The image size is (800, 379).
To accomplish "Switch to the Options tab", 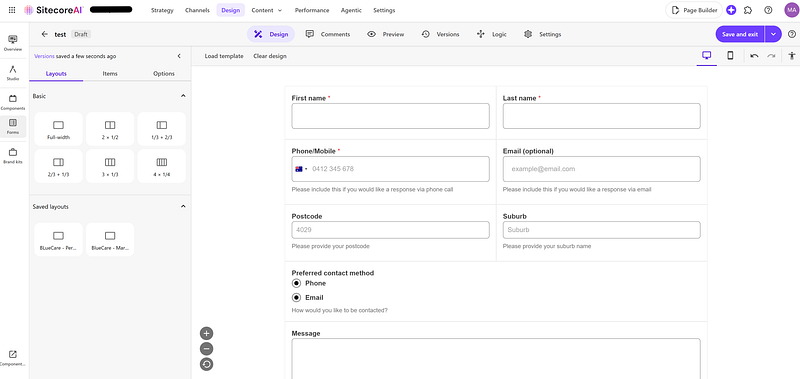I will (164, 73).
